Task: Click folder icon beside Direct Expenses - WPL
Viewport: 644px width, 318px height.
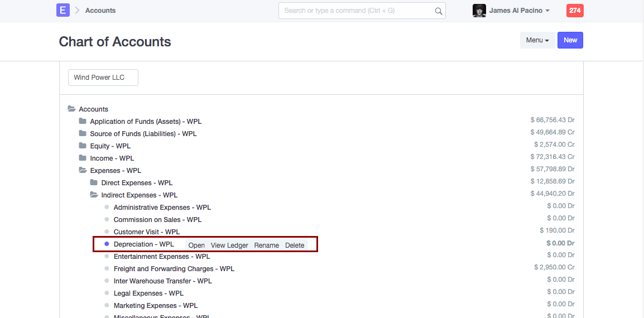Action: (x=94, y=182)
